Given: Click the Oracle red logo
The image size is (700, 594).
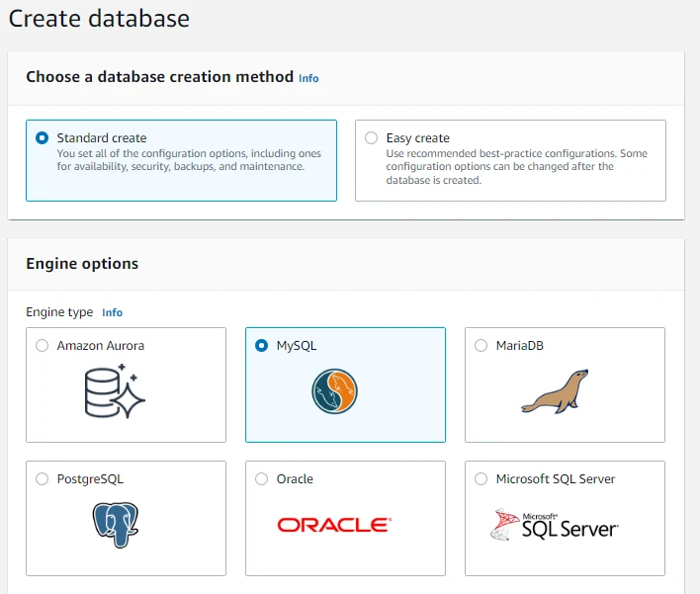Looking at the screenshot, I should [x=334, y=525].
